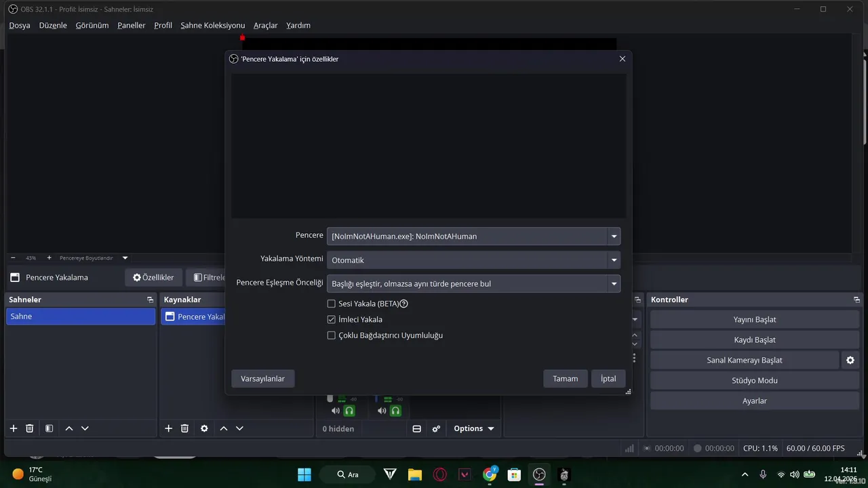Image resolution: width=868 pixels, height=488 pixels.
Task: Click the Ara search box on the taskbar
Action: (347, 474)
